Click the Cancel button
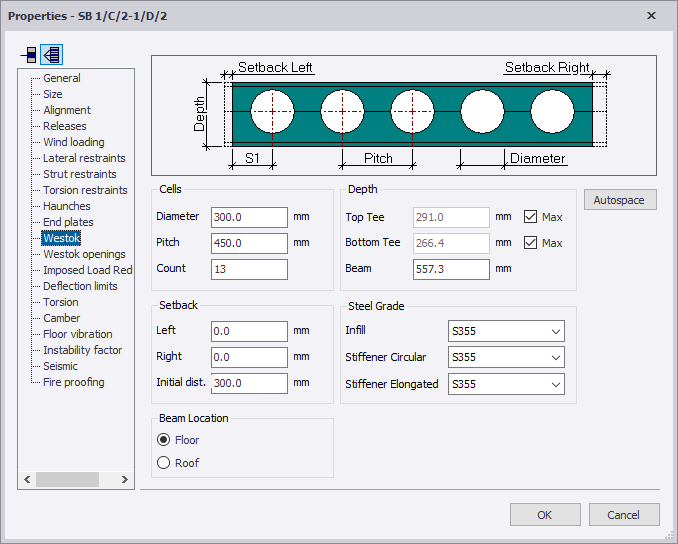Image resolution: width=678 pixels, height=544 pixels. pos(623,515)
